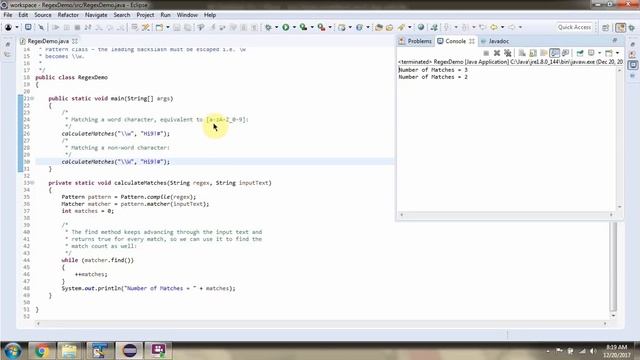Toggle Skip All Breakpoints in toolbar

[x=41, y=27]
